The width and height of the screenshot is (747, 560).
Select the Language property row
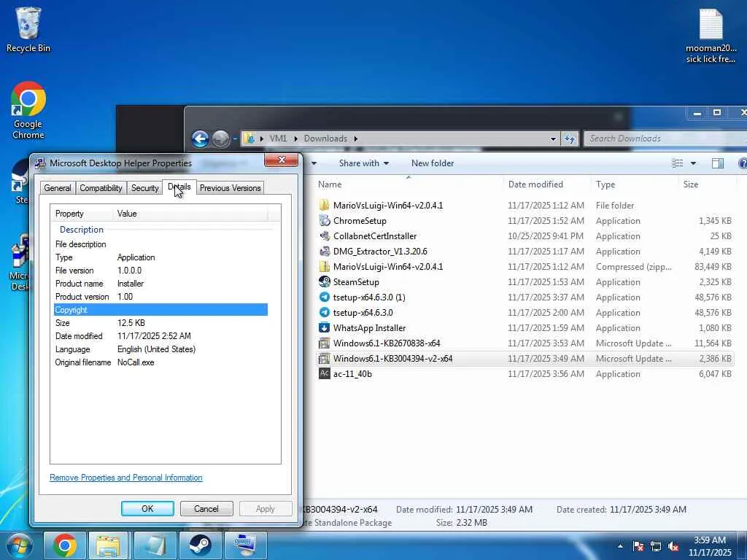[160, 349]
